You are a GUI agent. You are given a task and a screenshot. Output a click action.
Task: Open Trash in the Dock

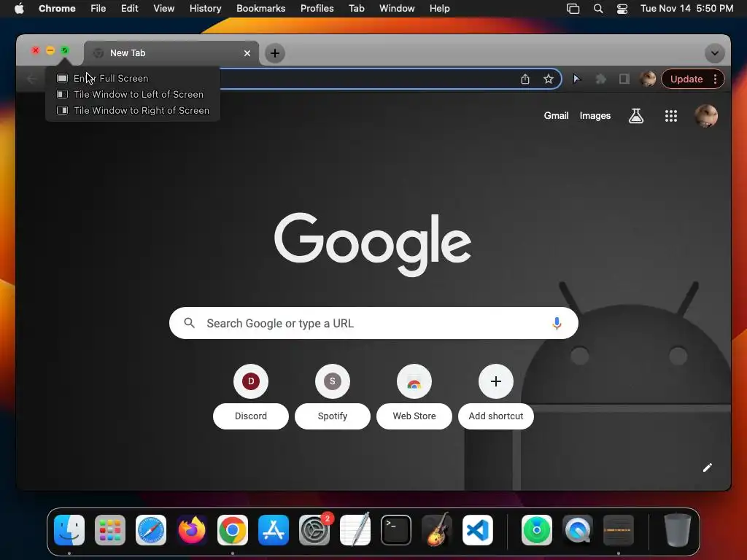point(678,530)
